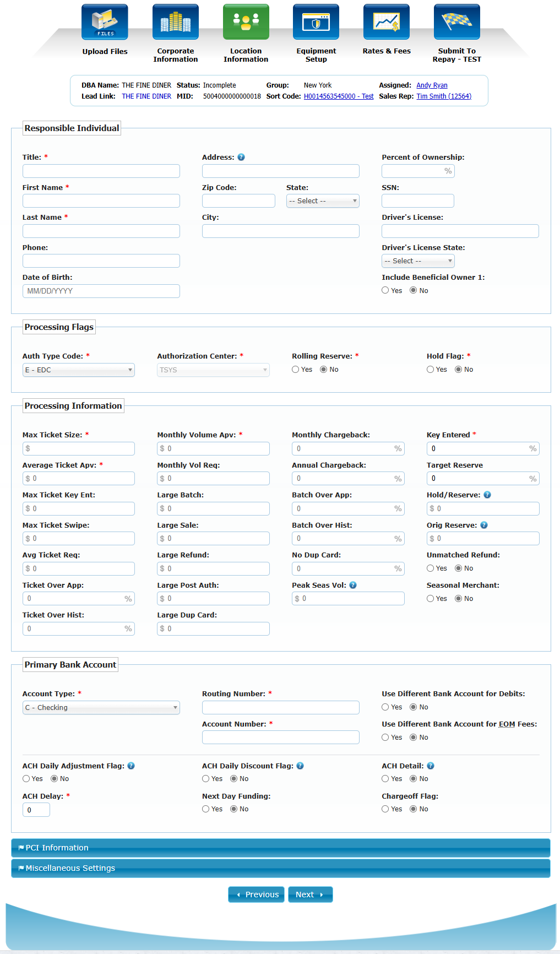This screenshot has width=560, height=954.
Task: Expand the Miscellaneous Settings section
Action: 281,868
